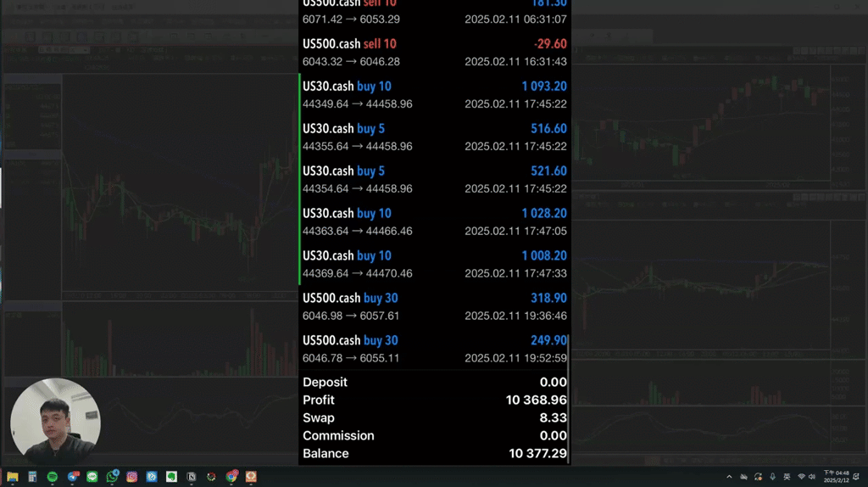This screenshot has width=868, height=487.
Task: Click the microphone tray icon
Action: coord(772,477)
